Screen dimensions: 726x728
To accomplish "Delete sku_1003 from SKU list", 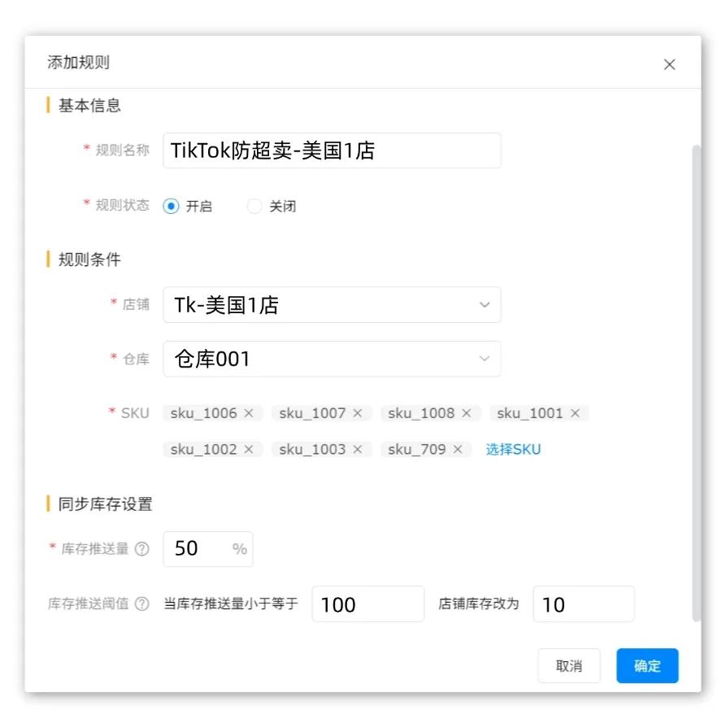I will (358, 449).
